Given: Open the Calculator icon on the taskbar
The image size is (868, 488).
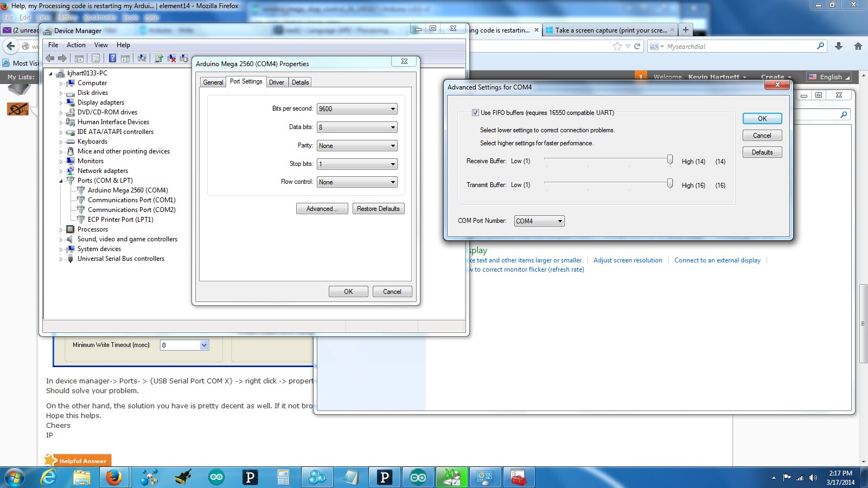Looking at the screenshot, I should pyautogui.click(x=283, y=478).
